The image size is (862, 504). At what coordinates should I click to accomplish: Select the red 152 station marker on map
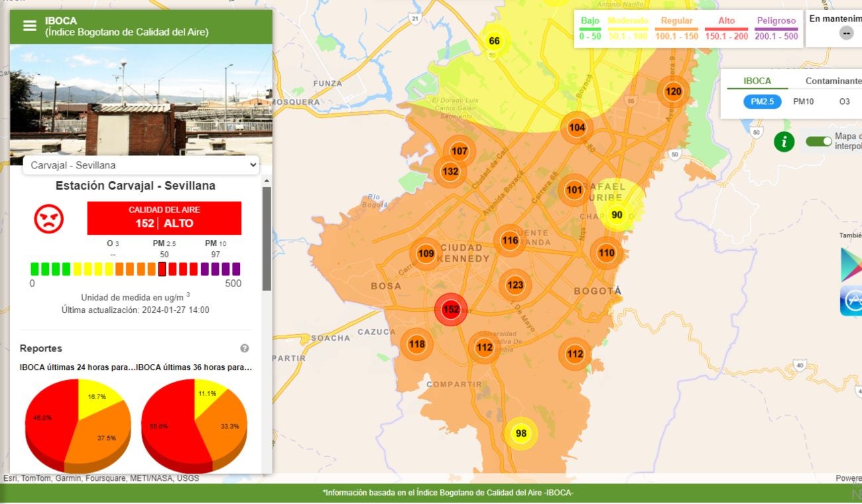click(x=451, y=308)
